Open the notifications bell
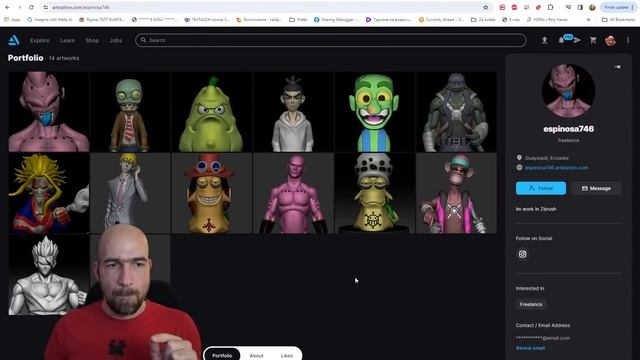Screen dimensions: 640x360 (562, 40)
